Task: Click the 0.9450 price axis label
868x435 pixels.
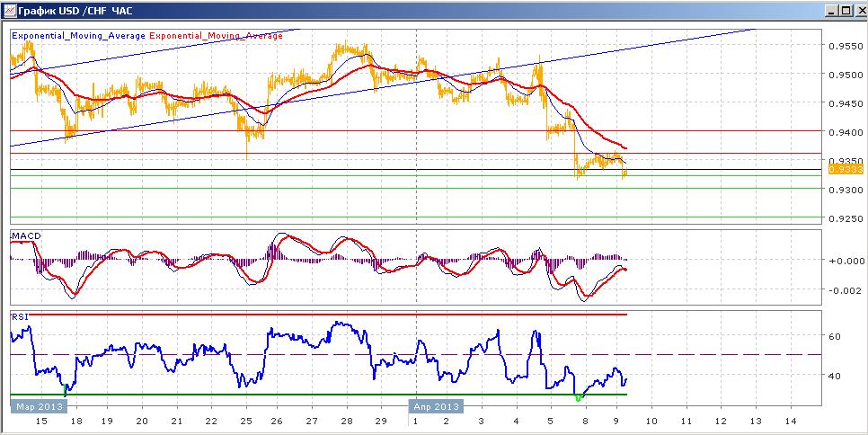Action: point(845,103)
